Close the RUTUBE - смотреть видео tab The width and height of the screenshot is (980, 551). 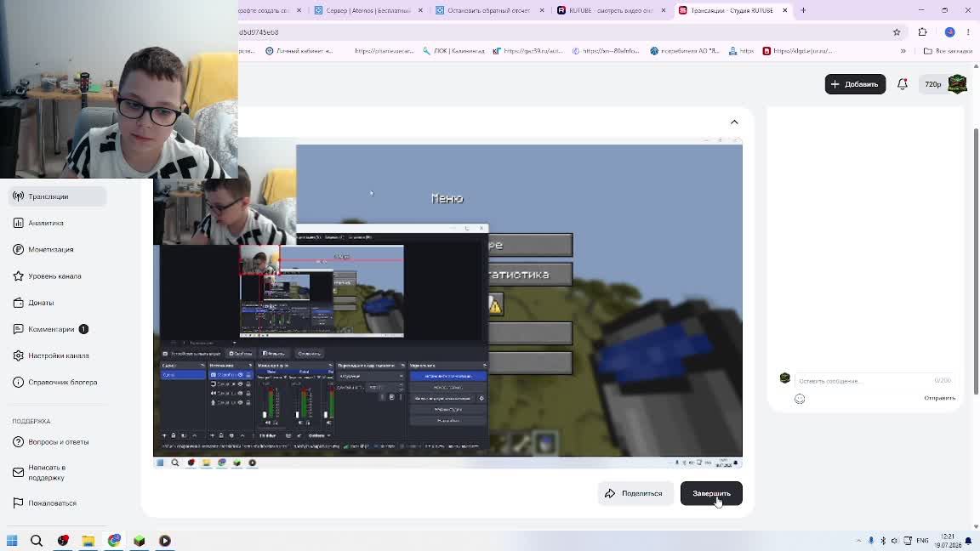(x=664, y=10)
